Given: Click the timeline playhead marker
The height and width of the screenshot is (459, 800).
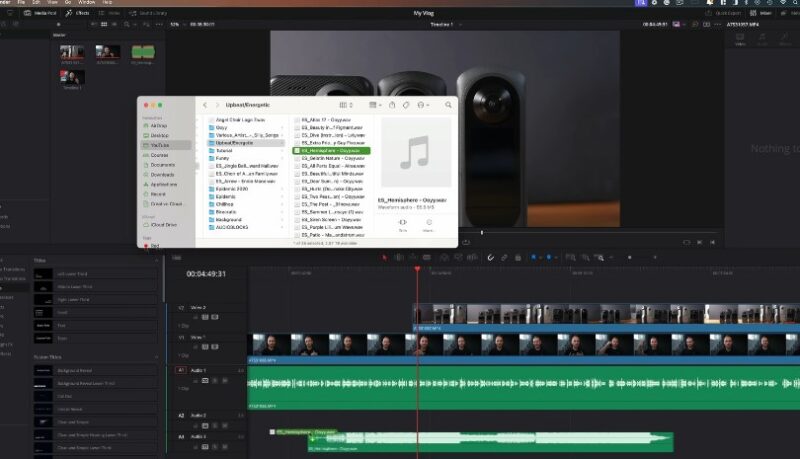Looking at the screenshot, I should pyautogui.click(x=417, y=268).
